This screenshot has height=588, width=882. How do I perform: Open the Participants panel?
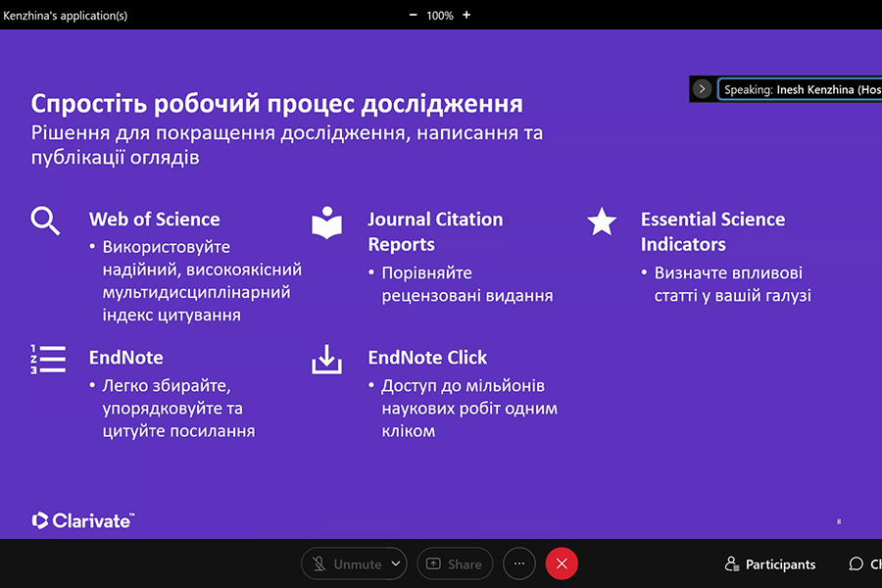[769, 564]
